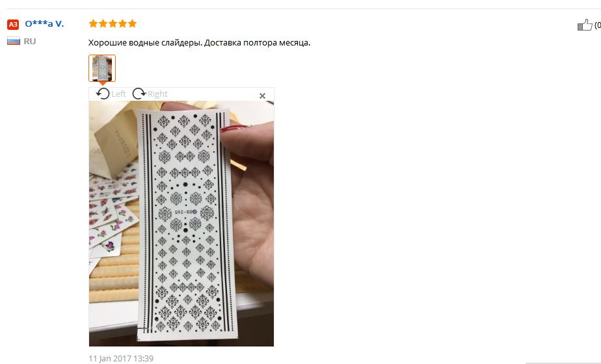This screenshot has width=601, height=364.
Task: Click the floral stickers in photo background
Action: point(111,214)
